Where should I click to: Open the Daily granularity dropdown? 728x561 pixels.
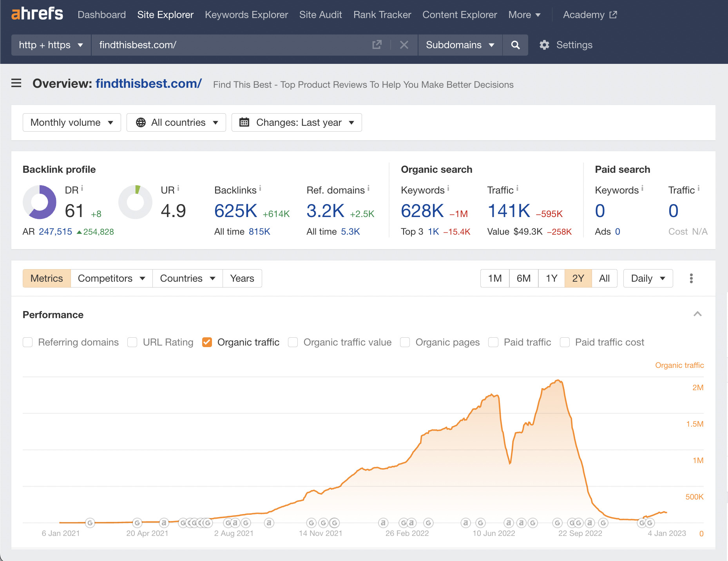pyautogui.click(x=647, y=278)
